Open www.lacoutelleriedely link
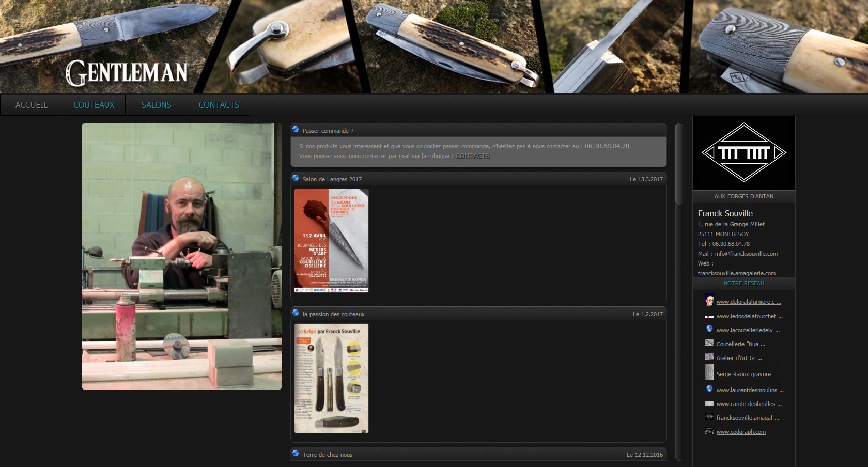The height and width of the screenshot is (467, 868). 748,330
